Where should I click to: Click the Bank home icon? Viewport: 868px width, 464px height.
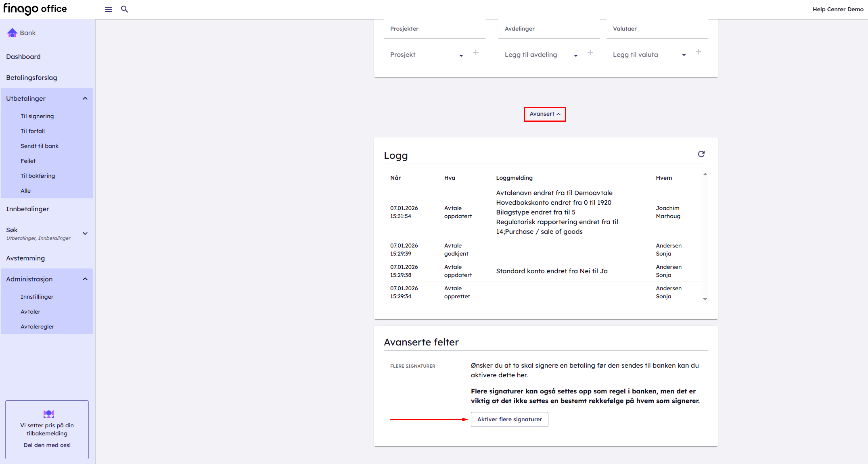(x=12, y=33)
